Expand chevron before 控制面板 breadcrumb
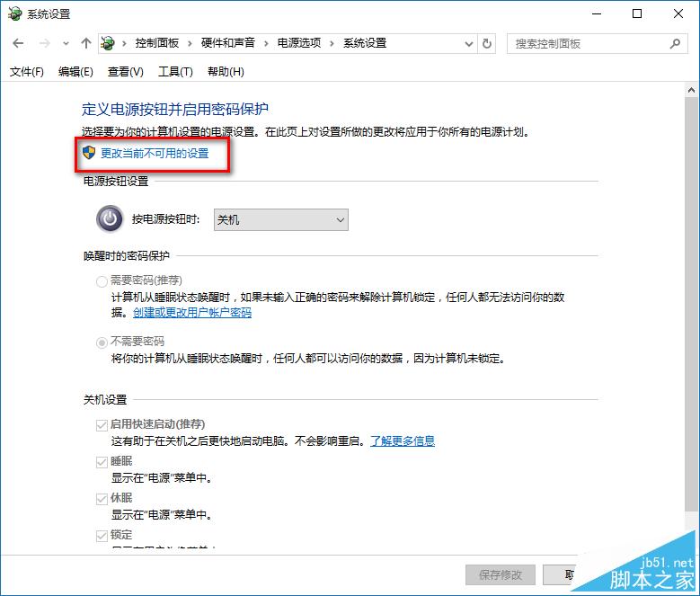700x596 pixels. [125, 43]
